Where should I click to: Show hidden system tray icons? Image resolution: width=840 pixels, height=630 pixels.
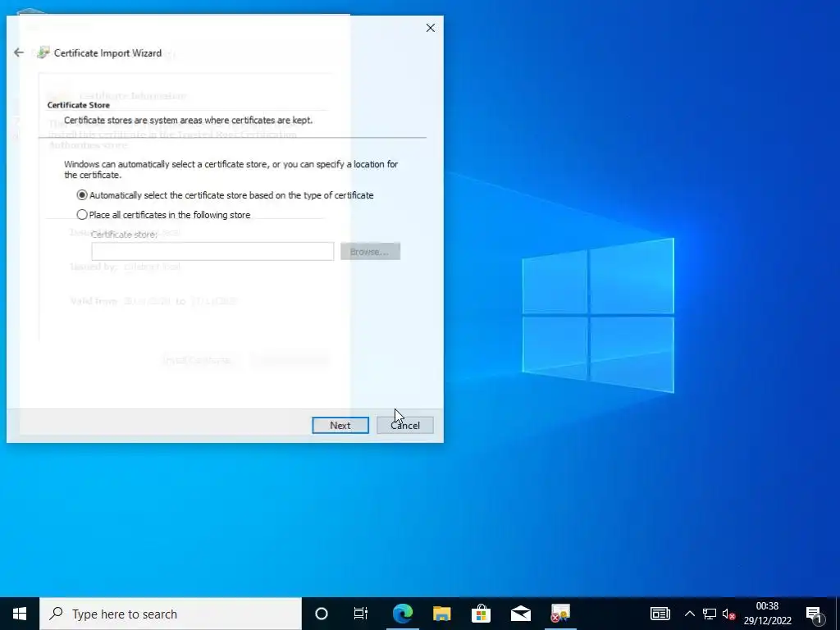(689, 614)
